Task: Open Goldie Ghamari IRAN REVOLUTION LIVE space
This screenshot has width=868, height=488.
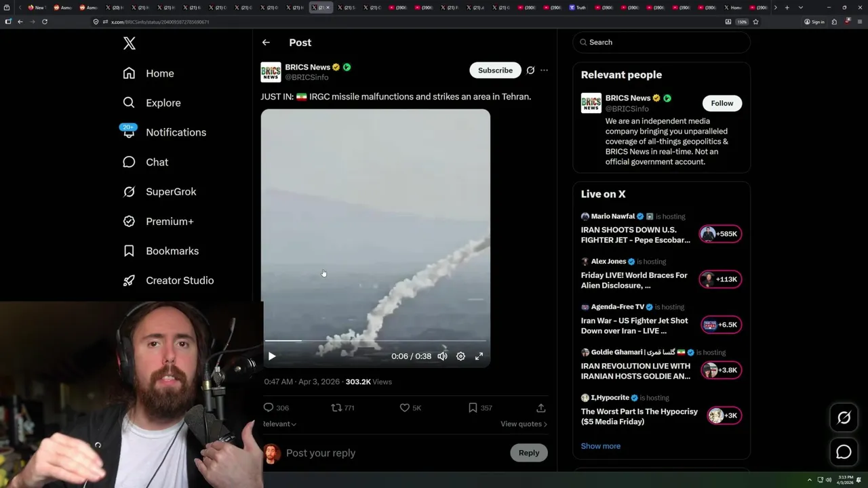Action: [635, 371]
